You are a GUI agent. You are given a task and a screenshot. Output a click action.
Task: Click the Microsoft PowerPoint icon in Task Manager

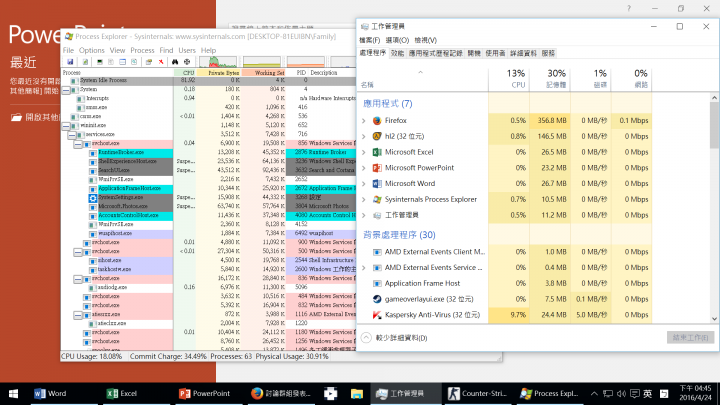click(x=377, y=168)
